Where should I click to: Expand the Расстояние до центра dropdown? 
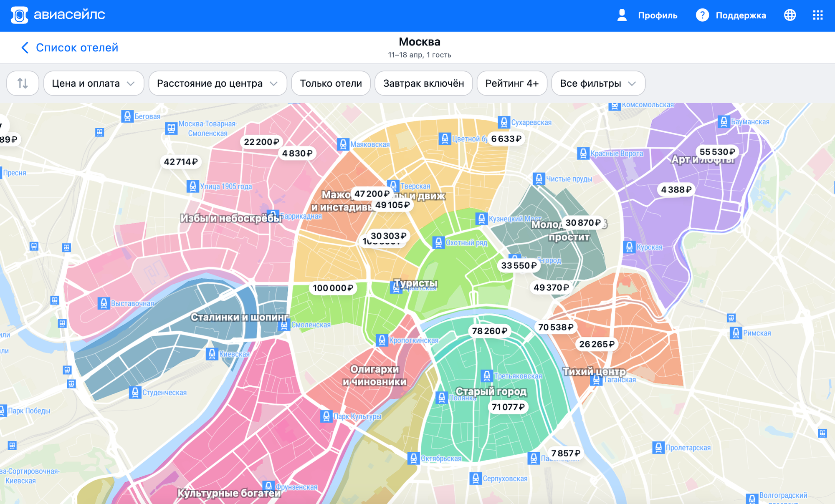point(218,83)
